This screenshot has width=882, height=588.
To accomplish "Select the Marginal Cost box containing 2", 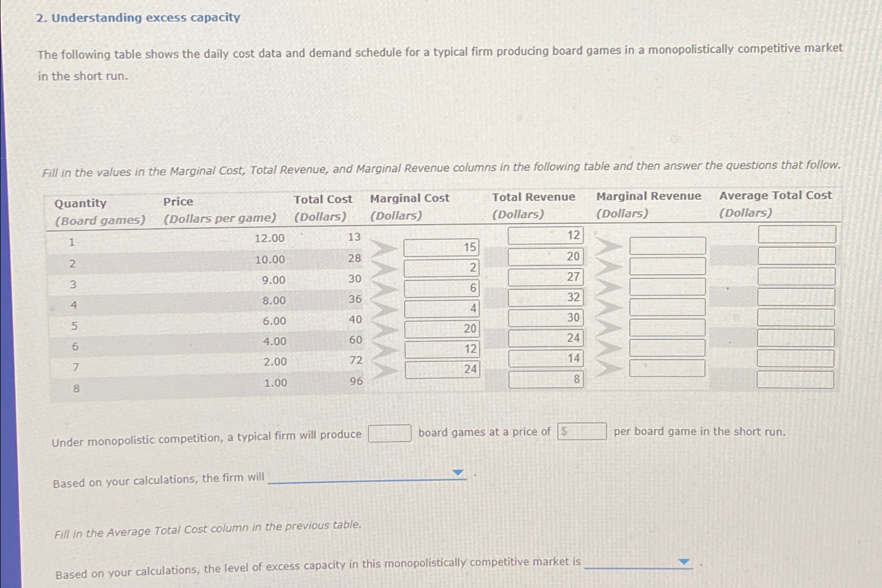I will 441,267.
